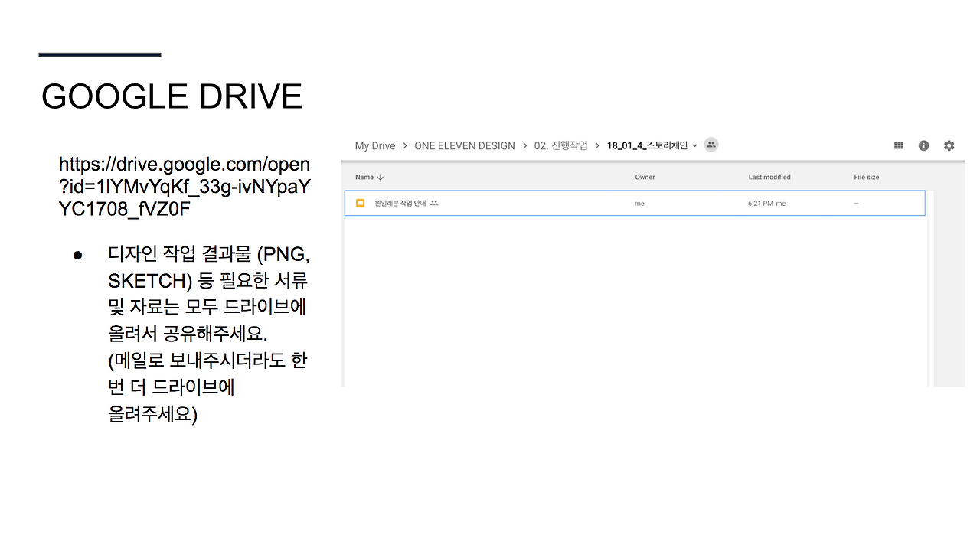
Task: Click shared icon next to 원일레븐 작업 안내
Action: (434, 203)
